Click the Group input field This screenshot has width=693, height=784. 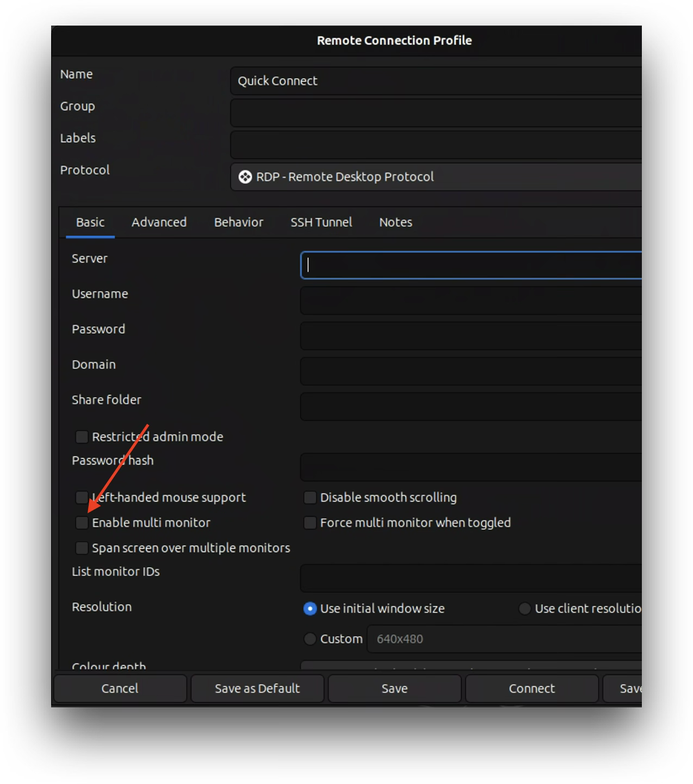(436, 113)
